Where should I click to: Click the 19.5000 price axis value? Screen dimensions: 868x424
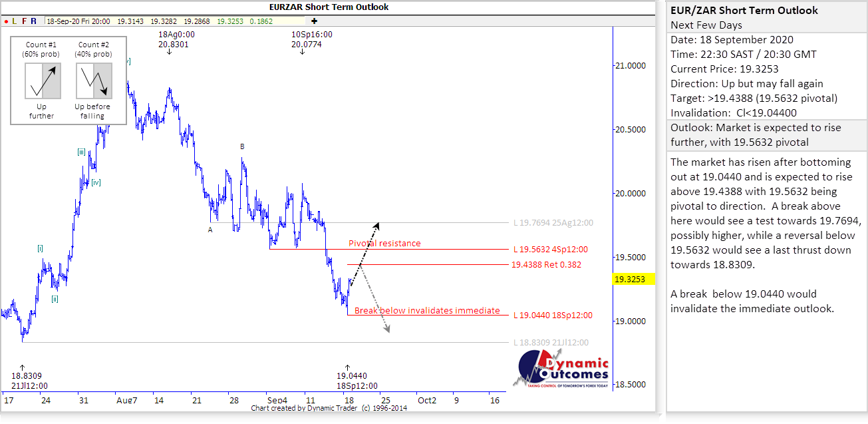click(630, 258)
